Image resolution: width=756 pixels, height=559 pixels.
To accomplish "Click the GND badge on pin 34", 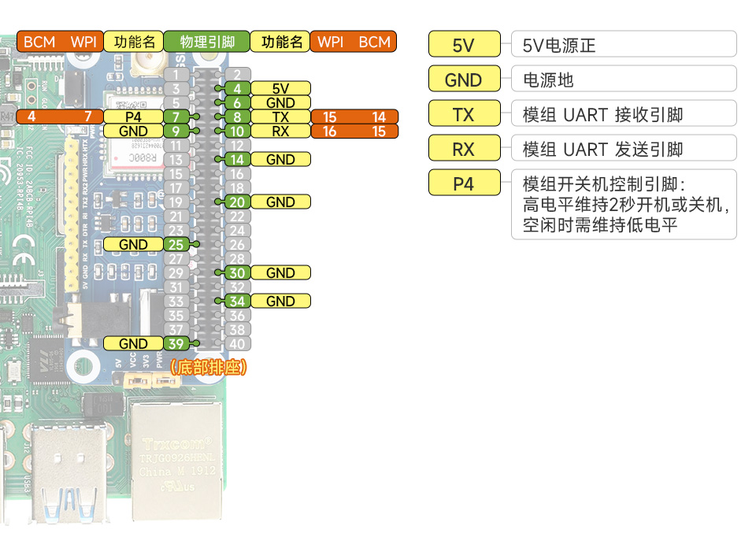I will [x=281, y=301].
